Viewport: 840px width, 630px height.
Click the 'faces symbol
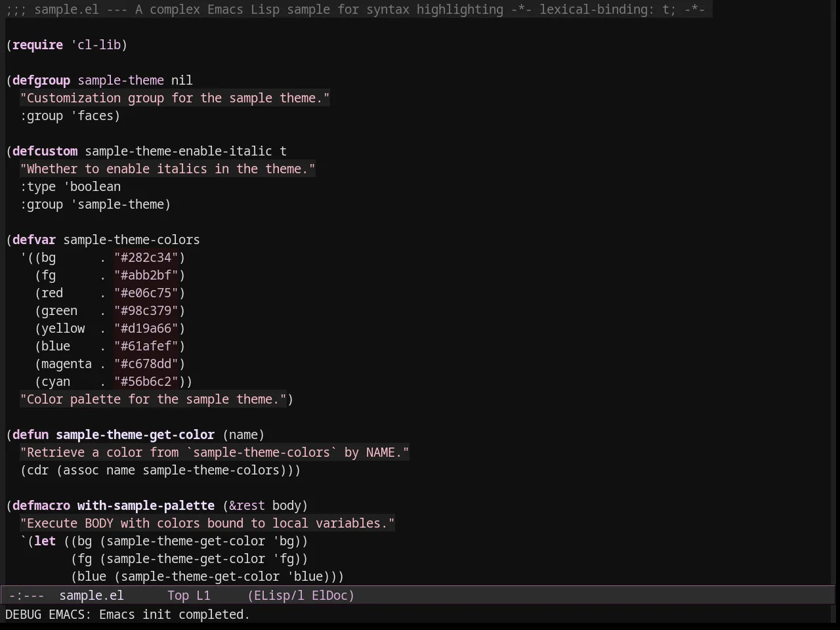(x=92, y=115)
